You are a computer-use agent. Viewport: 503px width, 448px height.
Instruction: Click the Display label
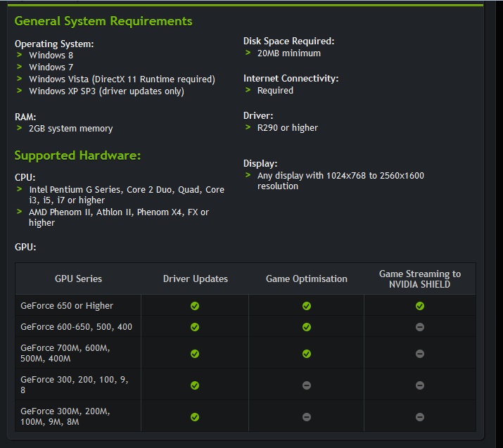point(260,164)
